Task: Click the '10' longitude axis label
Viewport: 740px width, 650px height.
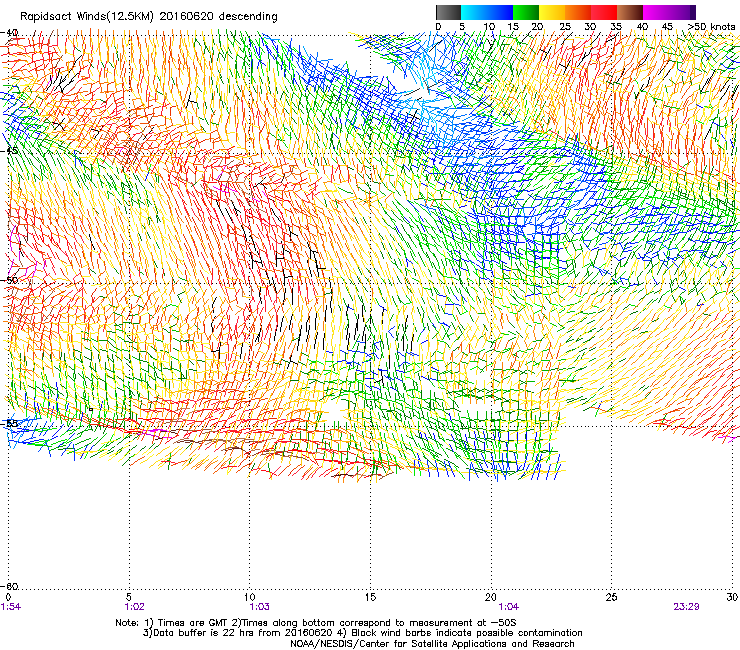Action: click(x=250, y=597)
